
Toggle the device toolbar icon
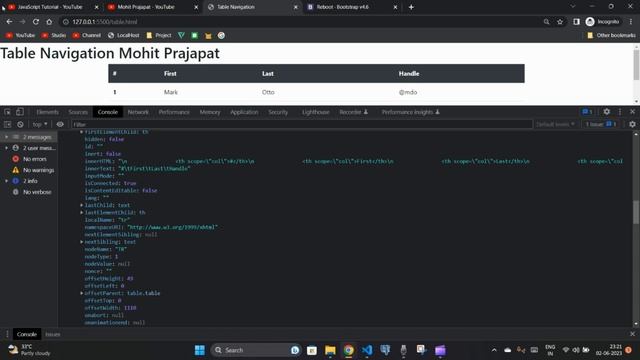[20, 112]
